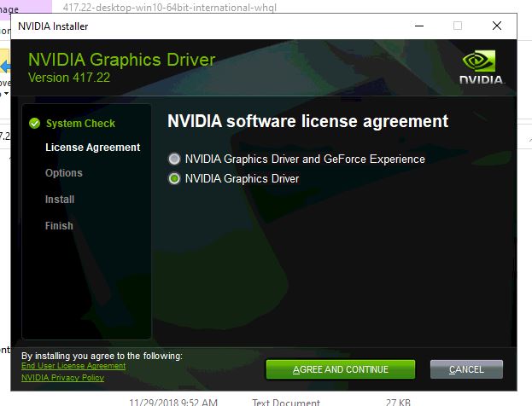The image size is (532, 406).
Task: Click the NVIDIA software license agreement heading
Action: pyautogui.click(x=307, y=121)
